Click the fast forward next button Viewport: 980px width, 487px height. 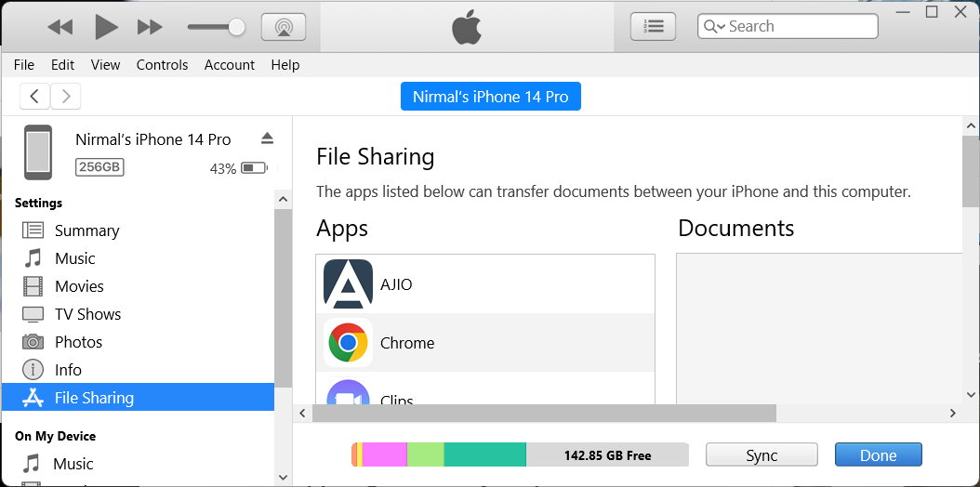[x=150, y=27]
